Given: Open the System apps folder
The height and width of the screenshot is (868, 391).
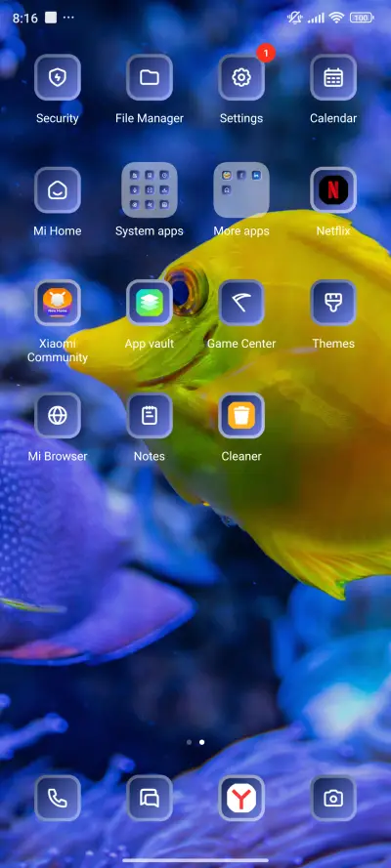Looking at the screenshot, I should click(150, 189).
